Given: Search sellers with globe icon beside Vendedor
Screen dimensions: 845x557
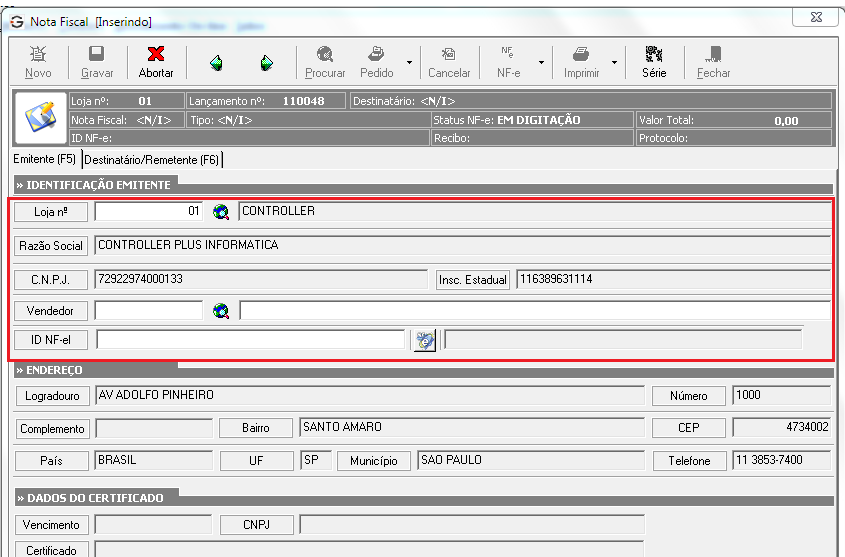Looking at the screenshot, I should pos(220,311).
